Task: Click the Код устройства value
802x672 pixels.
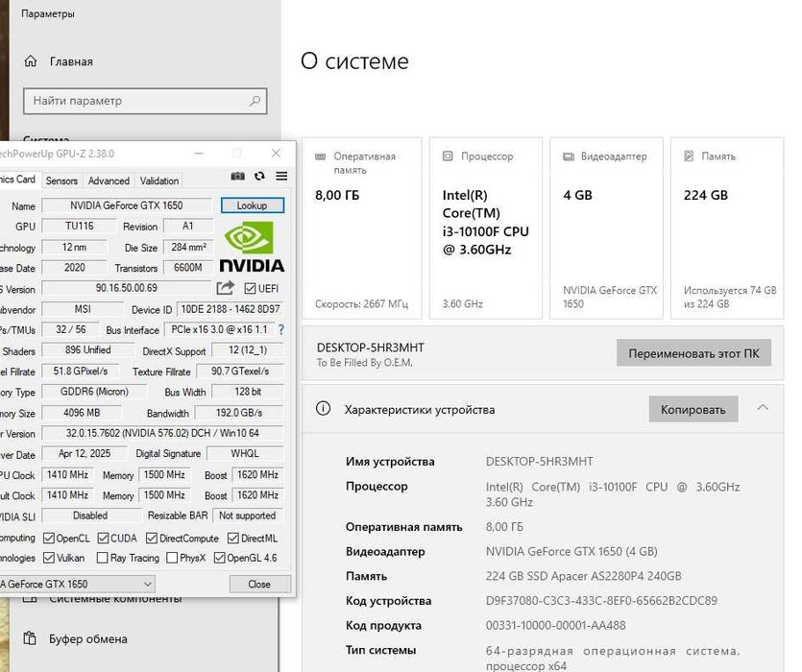Action: (x=601, y=600)
